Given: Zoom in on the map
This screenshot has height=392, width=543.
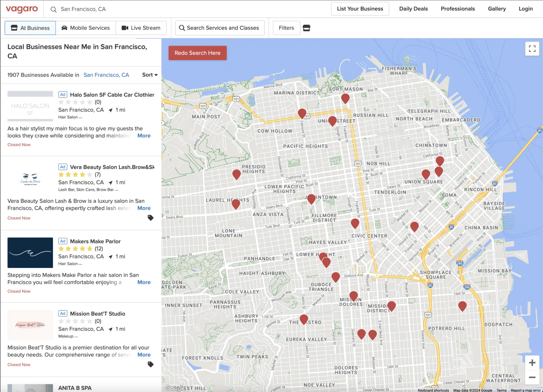Looking at the screenshot, I should (x=532, y=363).
